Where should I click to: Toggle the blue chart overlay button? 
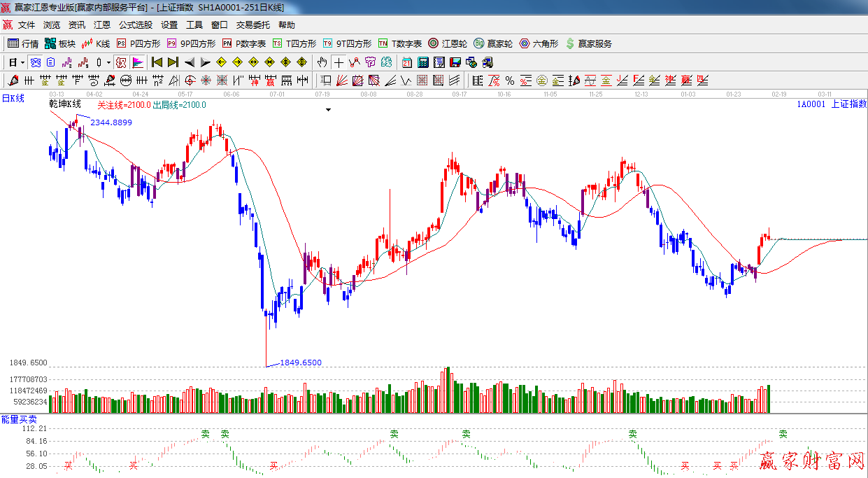35,62
